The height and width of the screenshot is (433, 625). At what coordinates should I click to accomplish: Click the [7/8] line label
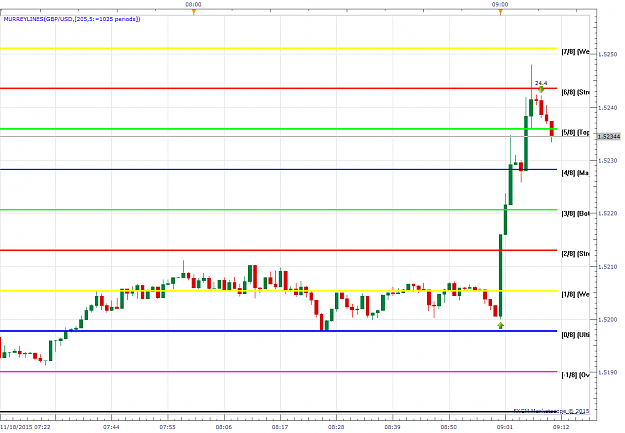coord(575,52)
